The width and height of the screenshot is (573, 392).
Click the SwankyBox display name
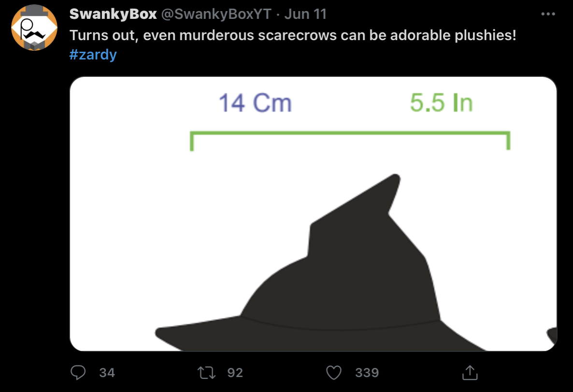pyautogui.click(x=113, y=14)
